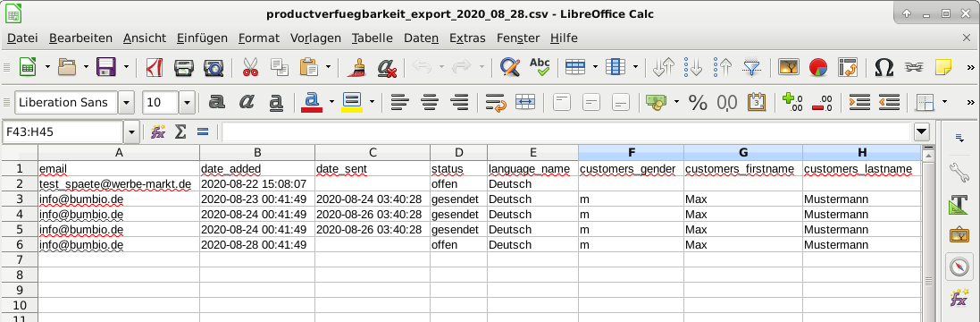
Task: Expand the font name dropdown
Action: 127,103
